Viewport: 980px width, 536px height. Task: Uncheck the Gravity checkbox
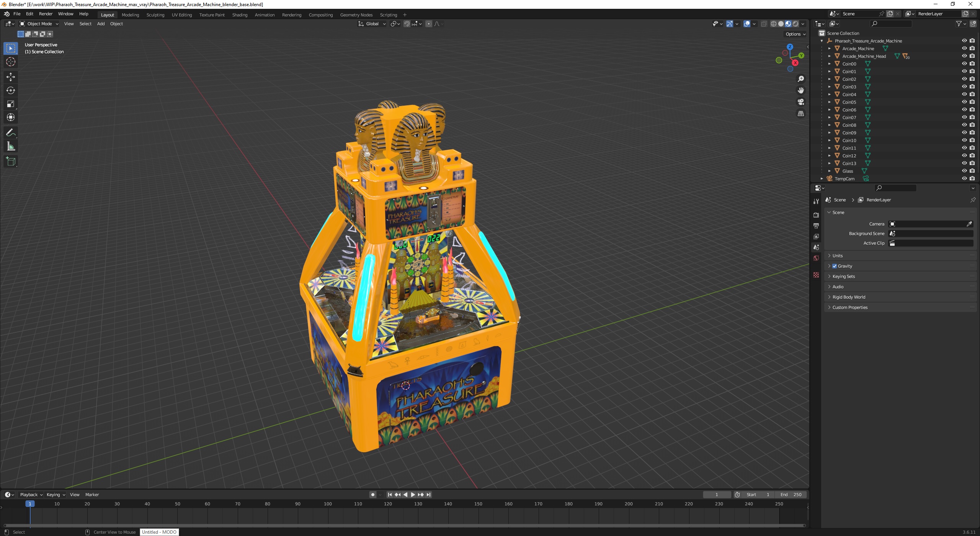pos(835,266)
